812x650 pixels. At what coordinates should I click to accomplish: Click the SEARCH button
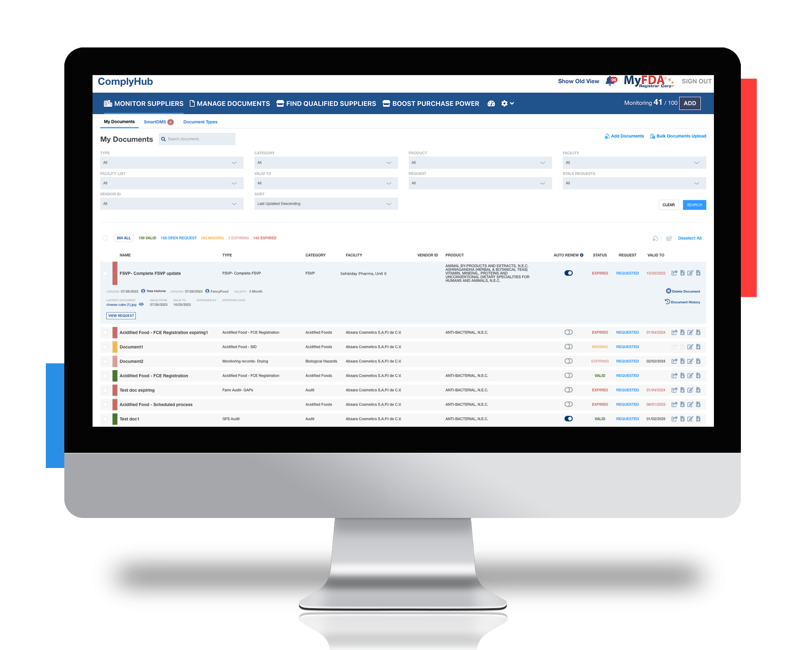pyautogui.click(x=693, y=204)
